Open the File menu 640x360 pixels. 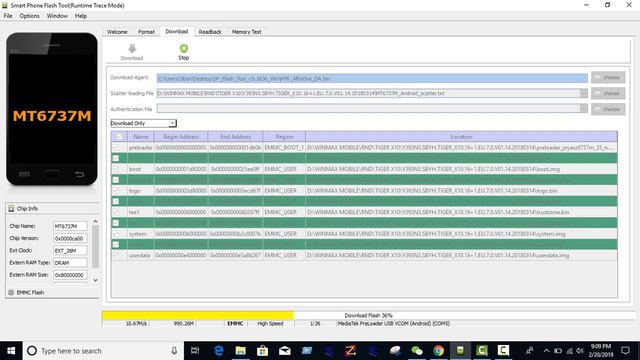pos(8,16)
